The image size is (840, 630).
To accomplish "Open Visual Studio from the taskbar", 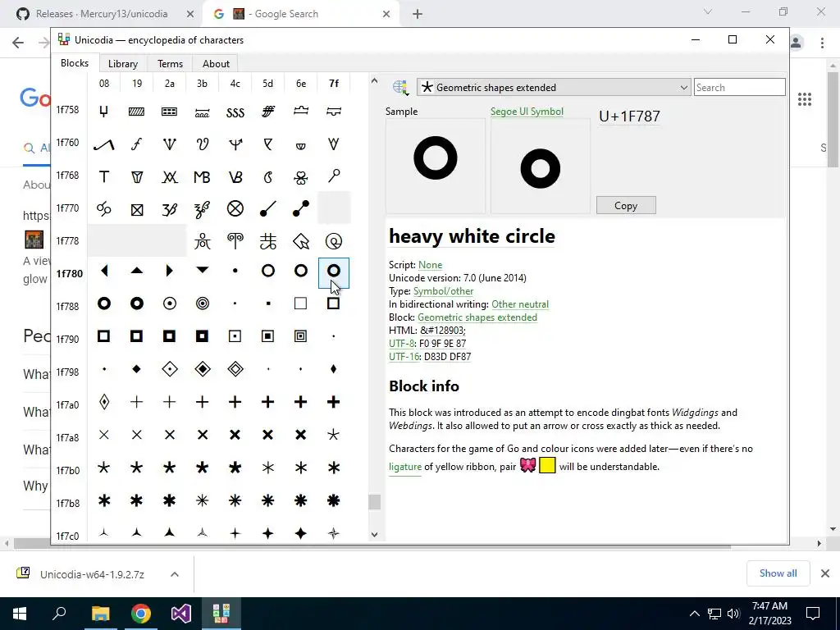I will pyautogui.click(x=181, y=614).
